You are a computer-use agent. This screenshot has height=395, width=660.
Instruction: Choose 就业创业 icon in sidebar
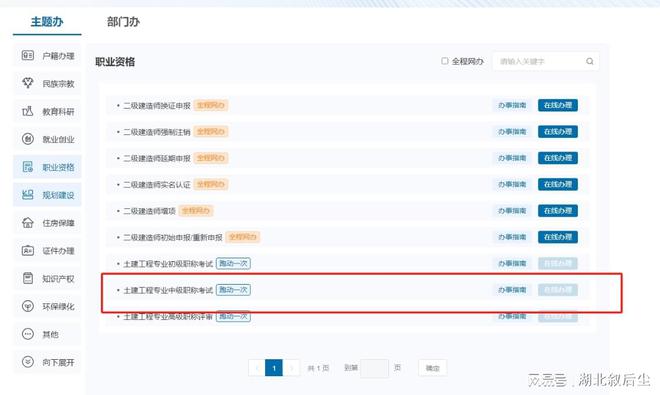28,139
